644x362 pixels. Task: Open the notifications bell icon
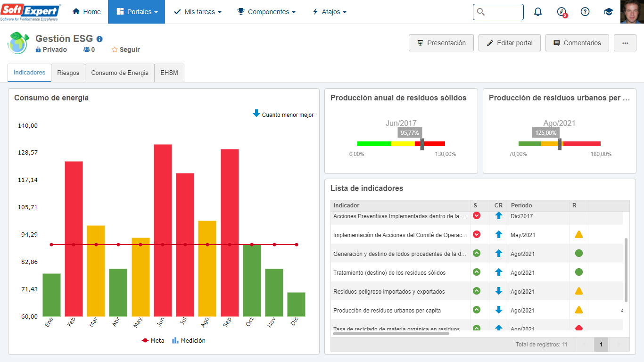pos(538,12)
